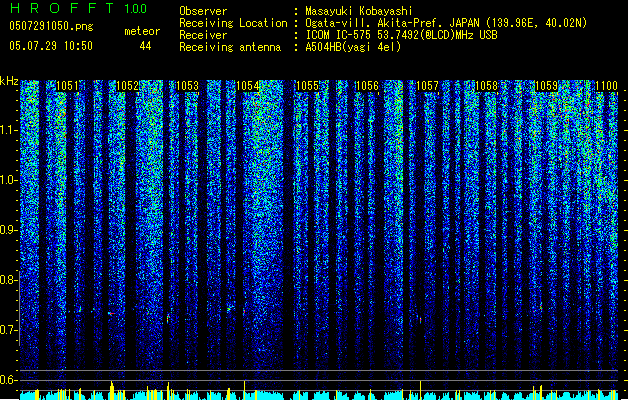Click the tall yellow spike below 1057
Image resolution: width=629 pixels, height=400 pixels.
pyautogui.click(x=420, y=390)
